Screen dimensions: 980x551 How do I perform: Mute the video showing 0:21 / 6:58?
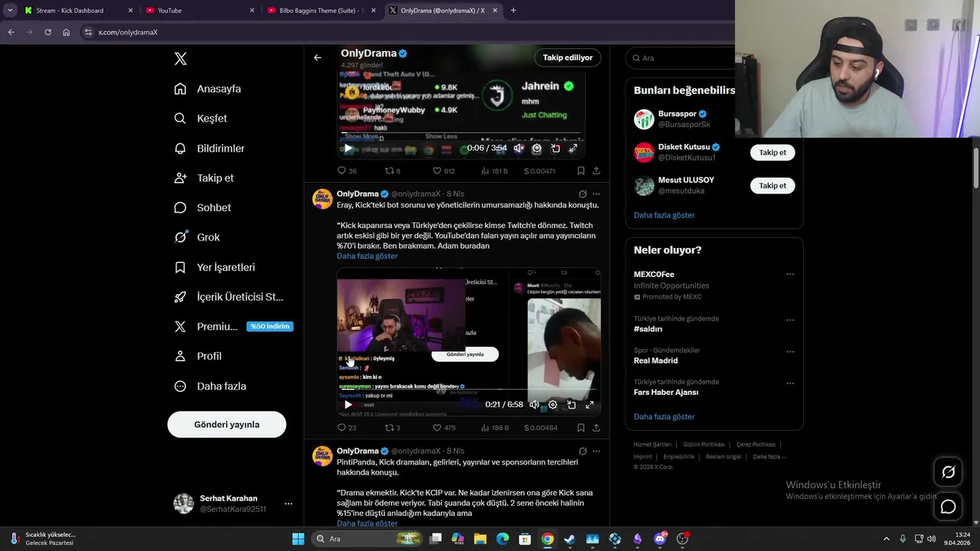534,405
